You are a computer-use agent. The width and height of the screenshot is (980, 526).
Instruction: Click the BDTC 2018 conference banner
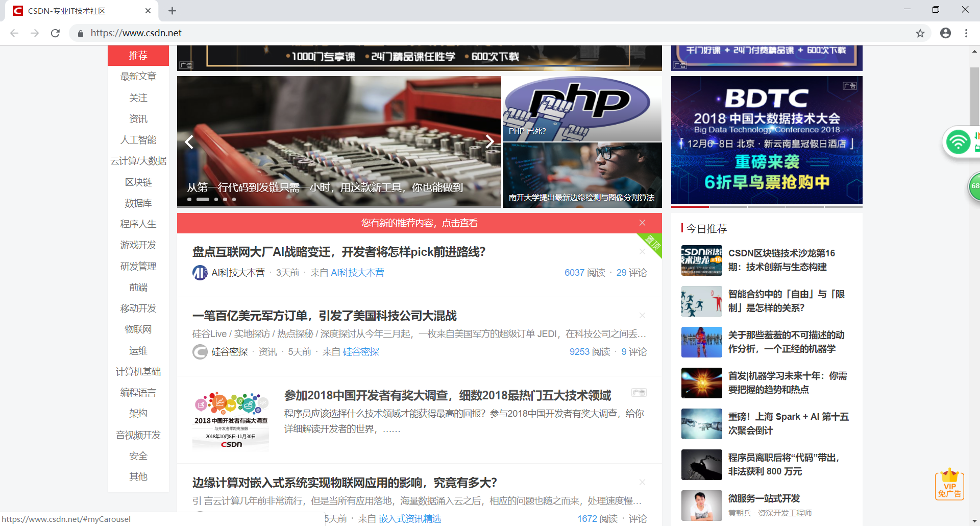tap(766, 140)
